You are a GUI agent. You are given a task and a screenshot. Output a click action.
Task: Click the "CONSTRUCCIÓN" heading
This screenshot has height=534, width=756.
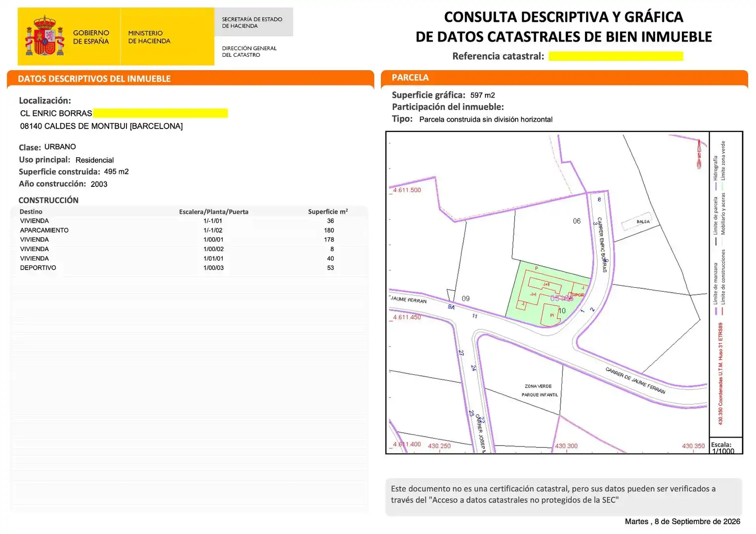pyautogui.click(x=48, y=200)
